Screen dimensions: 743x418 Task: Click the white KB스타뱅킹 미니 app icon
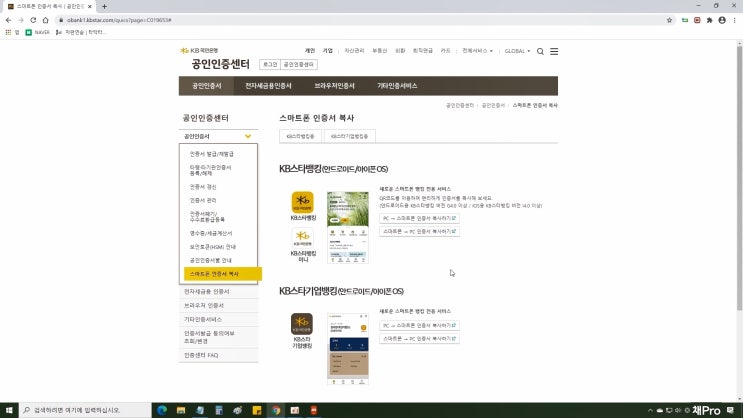(x=302, y=238)
